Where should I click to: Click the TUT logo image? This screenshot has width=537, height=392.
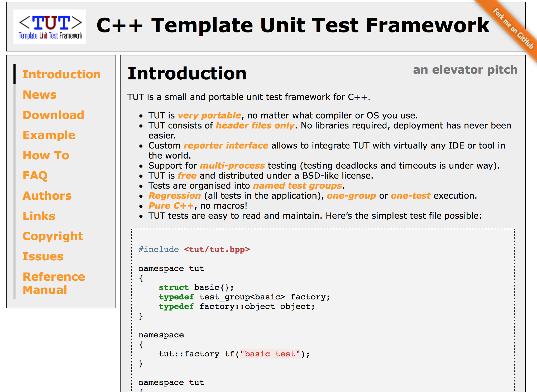(50, 26)
